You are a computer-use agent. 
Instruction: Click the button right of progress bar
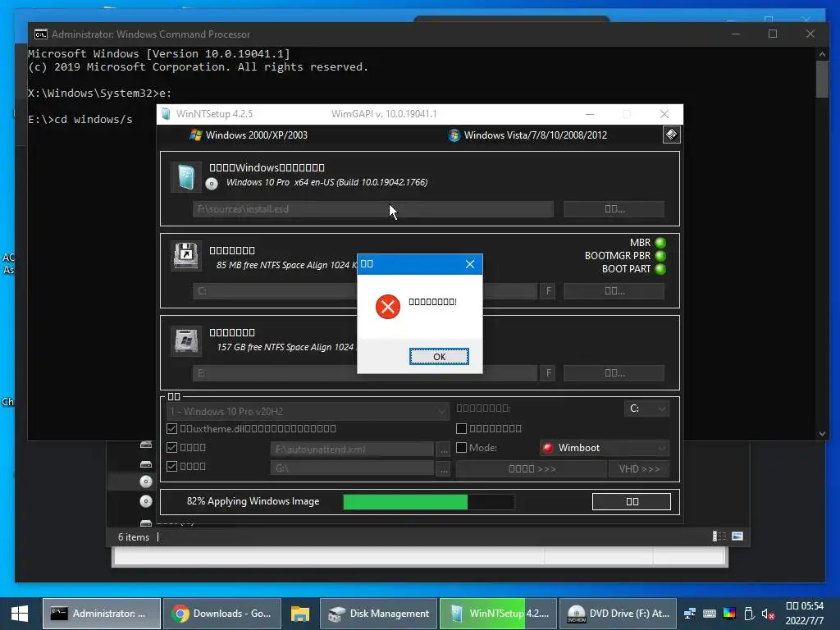632,501
